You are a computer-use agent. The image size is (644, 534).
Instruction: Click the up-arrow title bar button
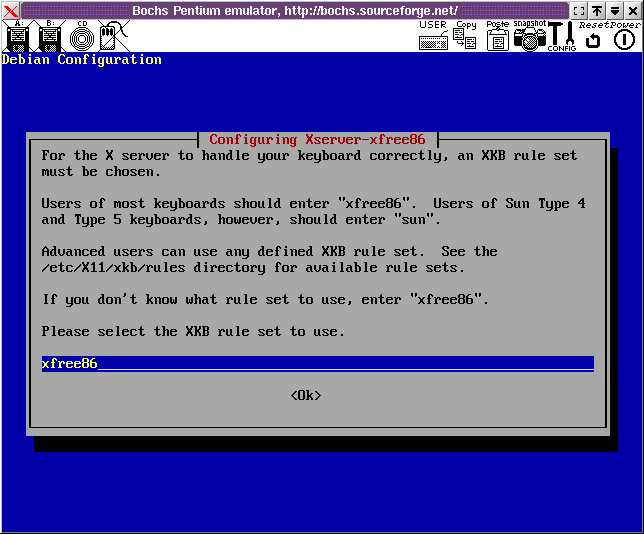pyautogui.click(x=597, y=10)
